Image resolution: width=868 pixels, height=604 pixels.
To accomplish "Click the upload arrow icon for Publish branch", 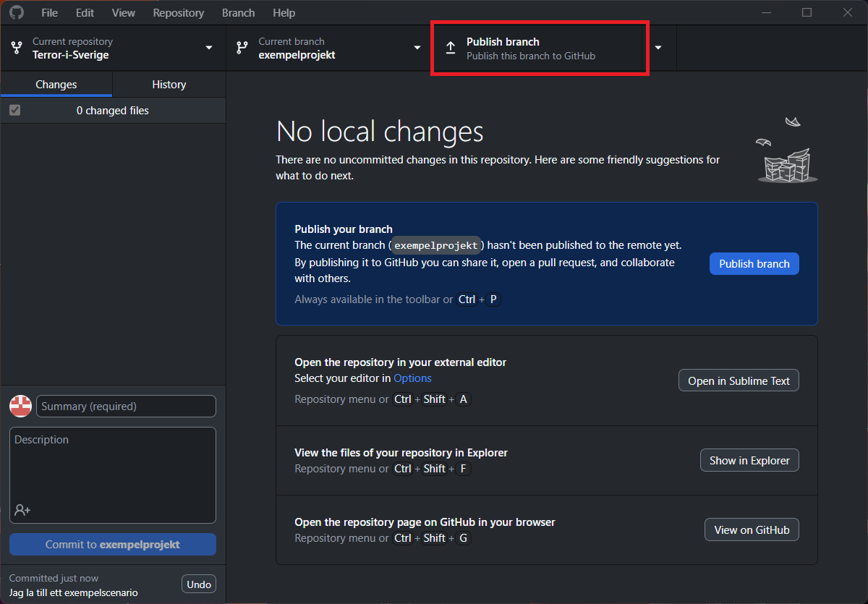I will pyautogui.click(x=451, y=48).
